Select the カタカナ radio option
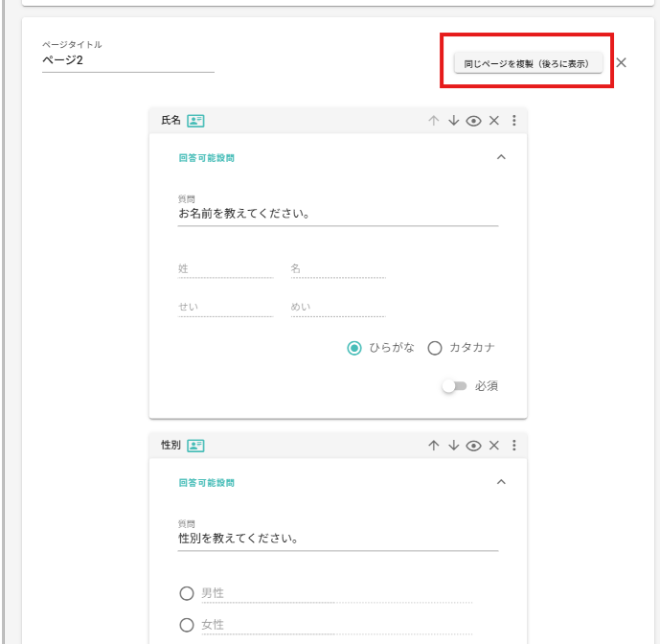The width and height of the screenshot is (660, 644). 434,348
